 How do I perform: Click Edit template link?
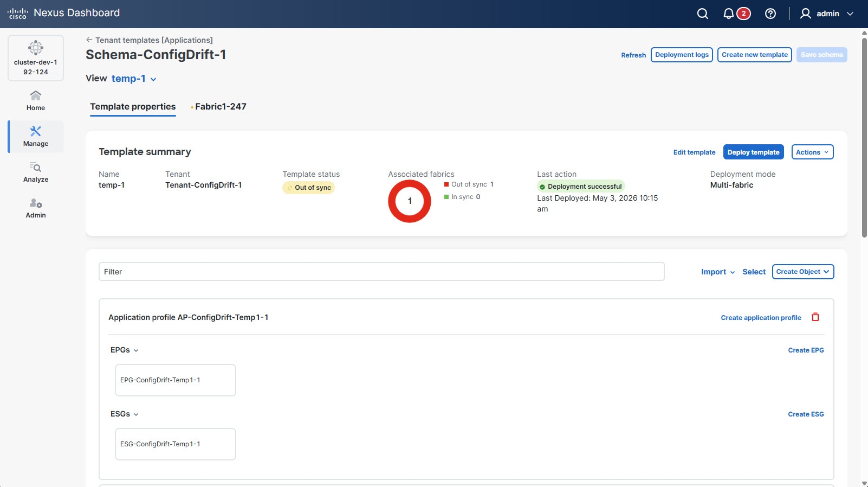pyautogui.click(x=694, y=152)
